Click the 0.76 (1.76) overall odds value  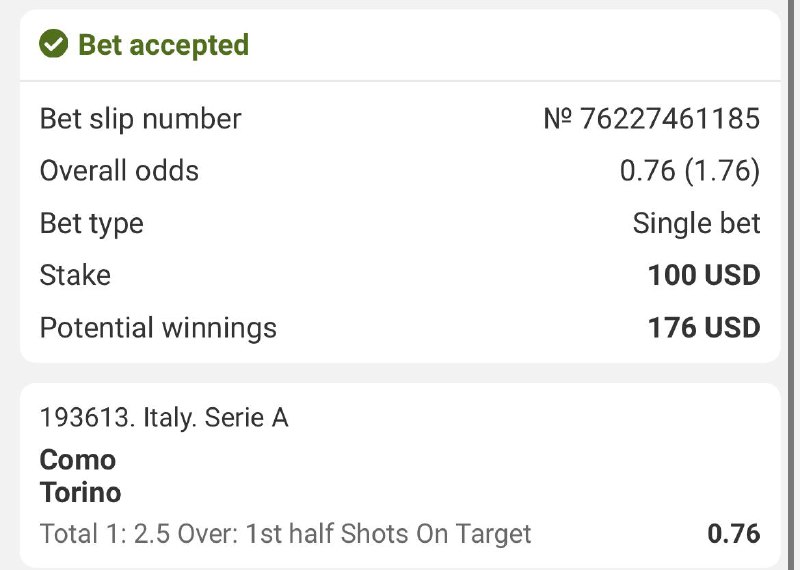click(690, 171)
